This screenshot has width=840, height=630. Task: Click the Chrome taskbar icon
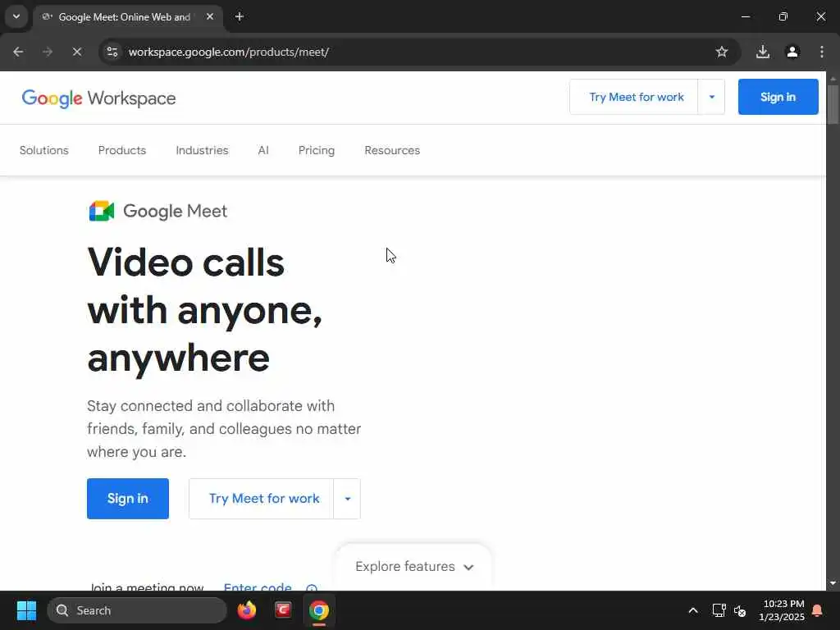click(x=319, y=610)
